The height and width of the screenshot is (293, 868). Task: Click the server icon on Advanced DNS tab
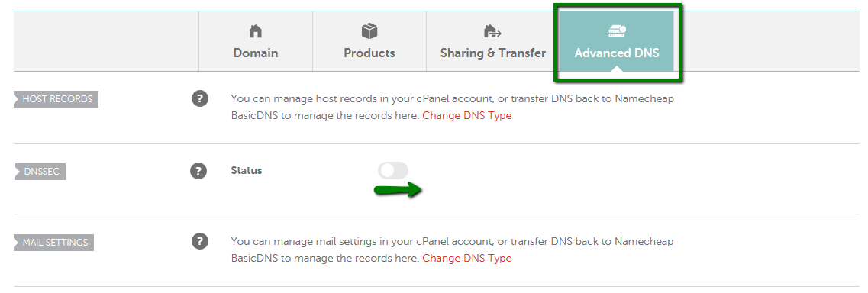[x=617, y=31]
